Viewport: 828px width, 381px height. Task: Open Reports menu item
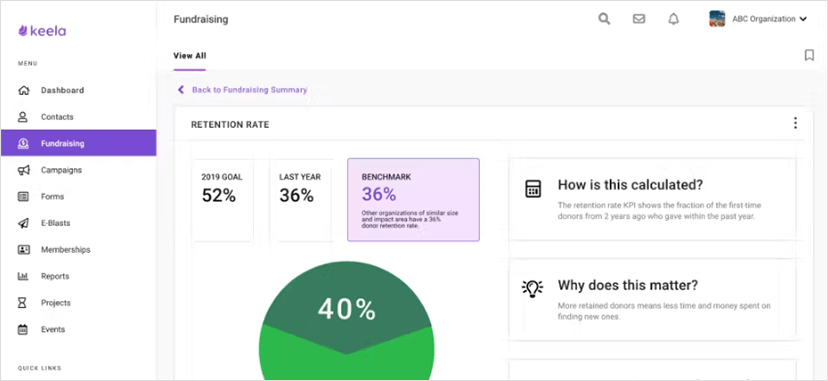(x=79, y=276)
